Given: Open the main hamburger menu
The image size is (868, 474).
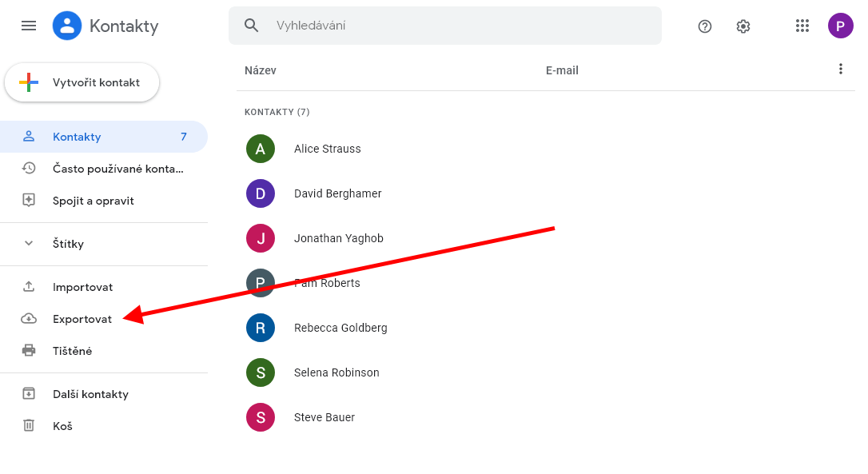Looking at the screenshot, I should tap(29, 26).
